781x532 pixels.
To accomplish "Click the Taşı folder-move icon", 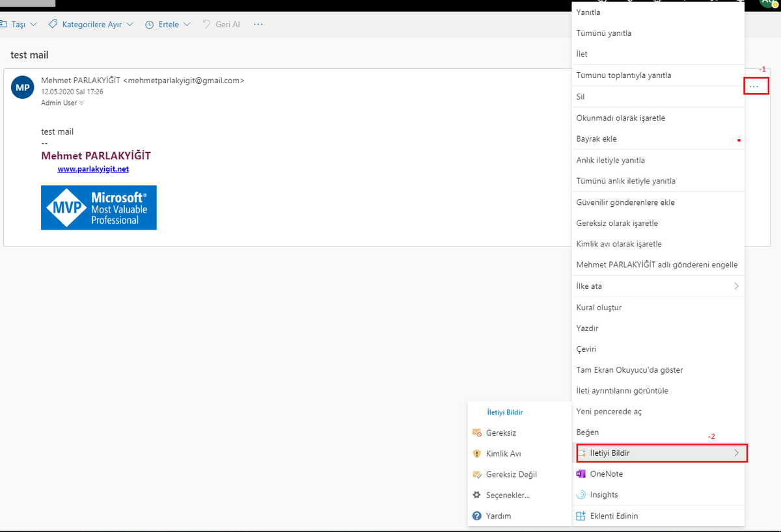I will (x=3, y=24).
